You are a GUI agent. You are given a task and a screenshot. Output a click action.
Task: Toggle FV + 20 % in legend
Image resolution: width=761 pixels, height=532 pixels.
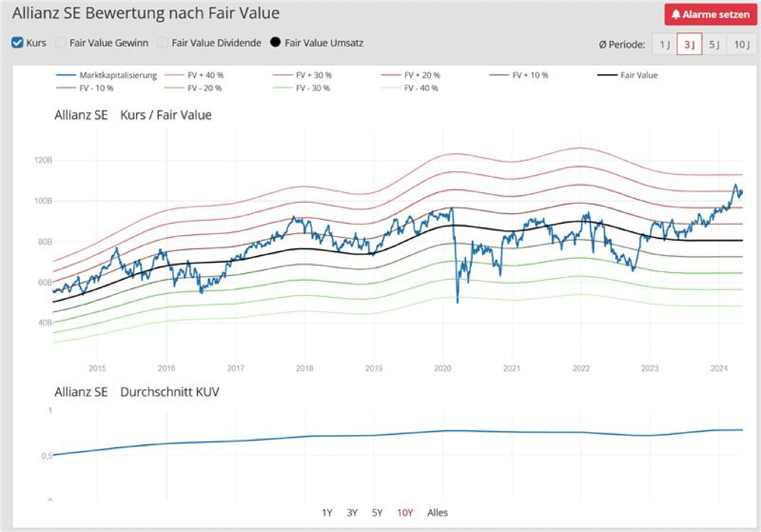click(x=411, y=75)
